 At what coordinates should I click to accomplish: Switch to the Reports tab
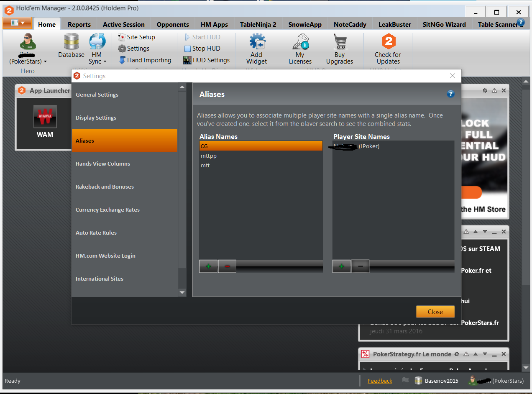point(79,24)
